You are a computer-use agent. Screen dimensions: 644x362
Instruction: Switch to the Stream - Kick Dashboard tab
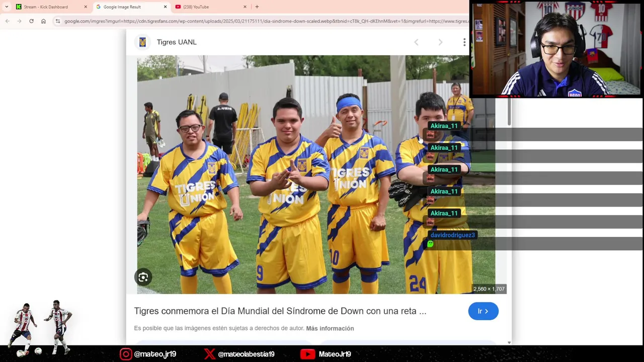[45, 7]
